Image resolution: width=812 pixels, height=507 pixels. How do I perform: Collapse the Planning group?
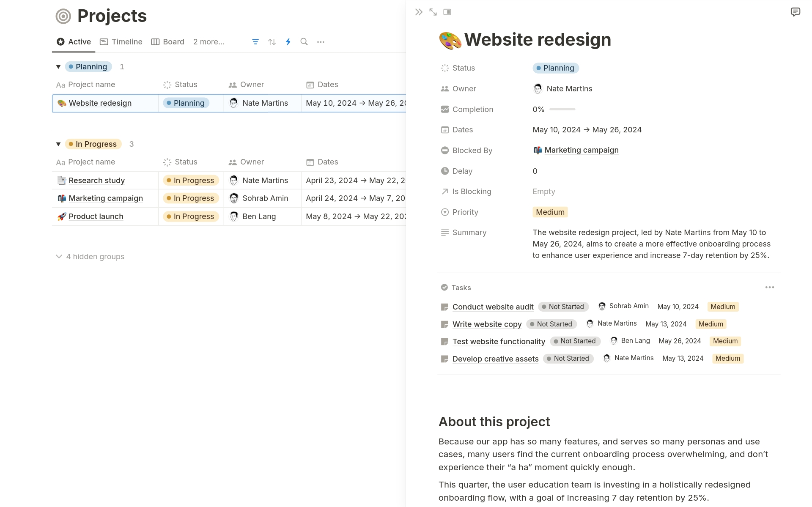click(x=58, y=66)
